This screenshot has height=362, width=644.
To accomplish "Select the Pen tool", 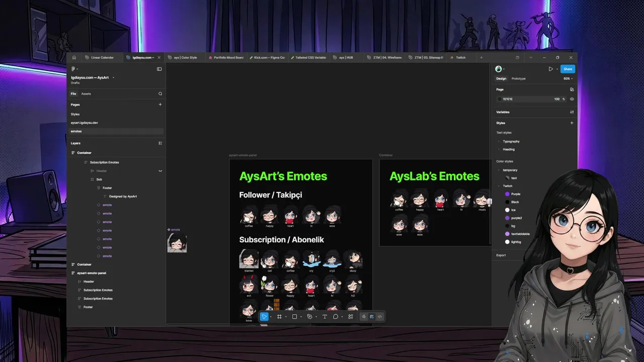I will tap(309, 317).
